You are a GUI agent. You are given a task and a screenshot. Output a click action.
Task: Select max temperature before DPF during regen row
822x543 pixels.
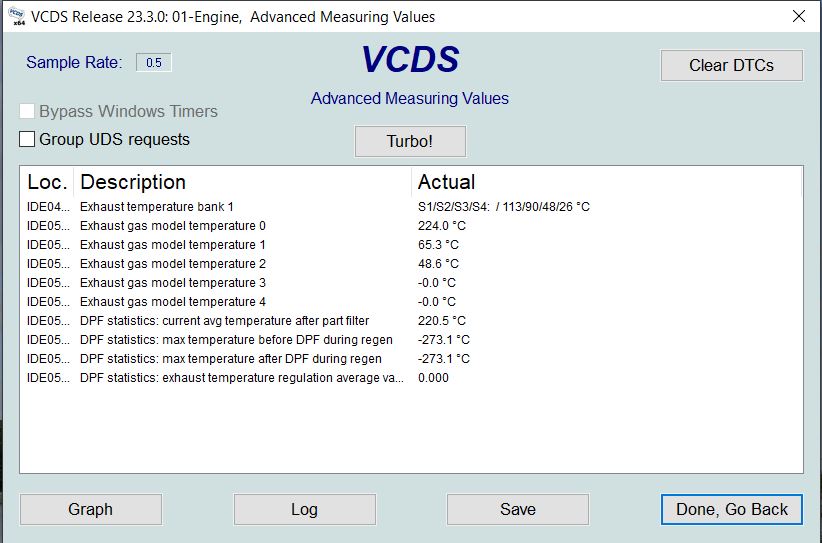pos(411,340)
